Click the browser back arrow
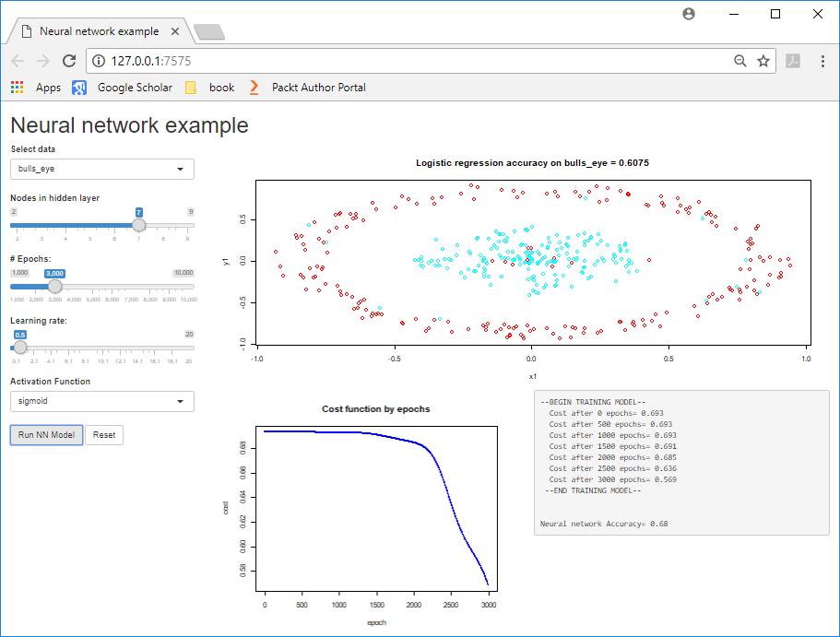Image resolution: width=840 pixels, height=637 pixels. point(18,61)
